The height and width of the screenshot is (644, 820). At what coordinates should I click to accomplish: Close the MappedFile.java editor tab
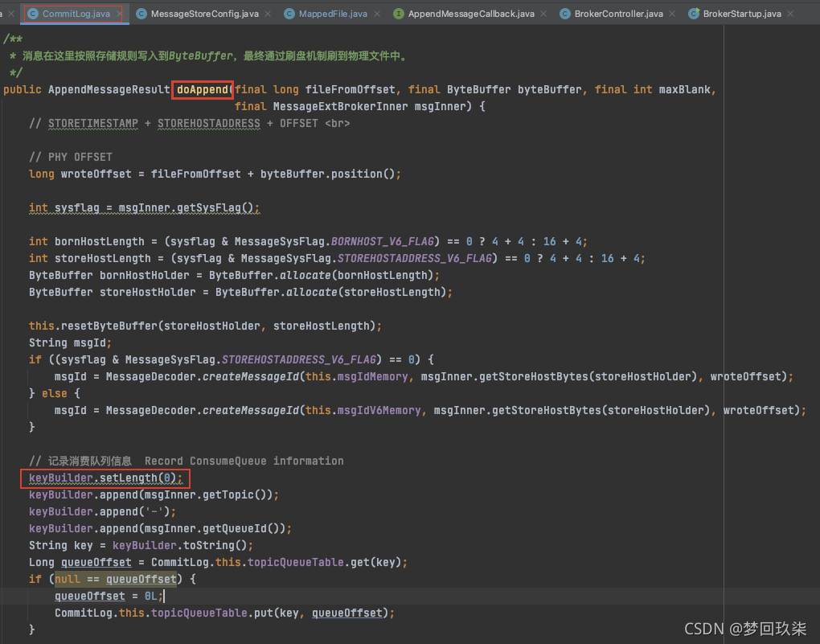(379, 14)
